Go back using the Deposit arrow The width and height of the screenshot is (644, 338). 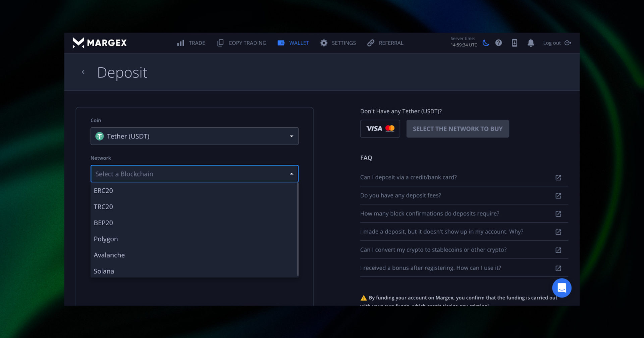coord(83,72)
